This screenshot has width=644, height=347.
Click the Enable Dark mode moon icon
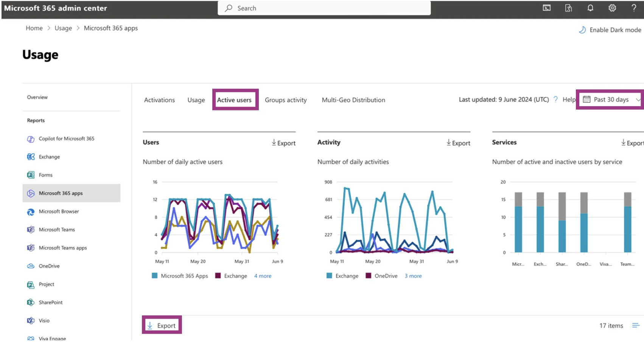(582, 30)
